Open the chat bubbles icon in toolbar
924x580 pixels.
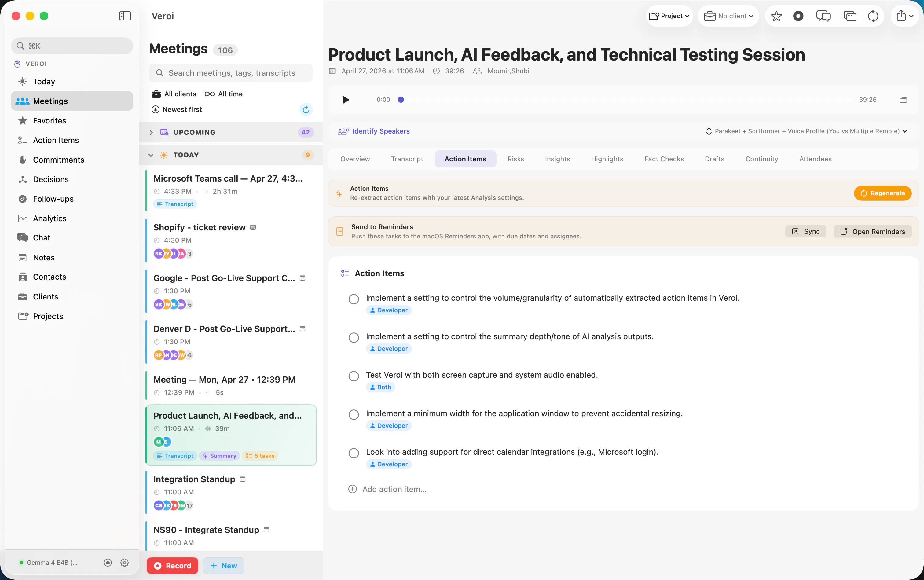pos(823,16)
